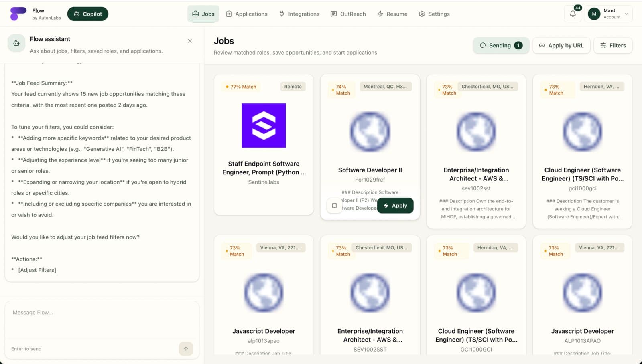The image size is (642, 364).
Task: Click the Sentinellabs company name
Action: click(x=264, y=182)
